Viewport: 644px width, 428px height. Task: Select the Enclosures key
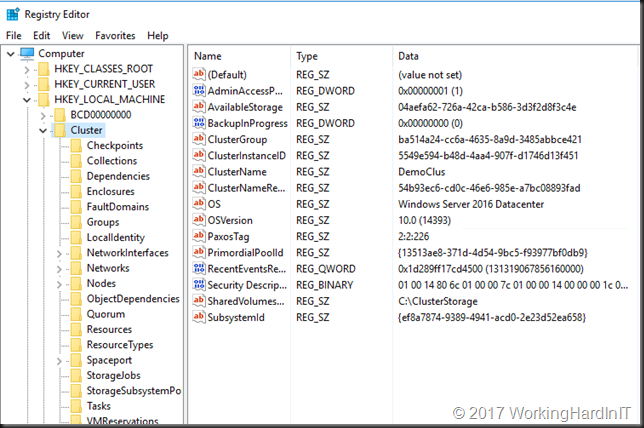tap(110, 191)
